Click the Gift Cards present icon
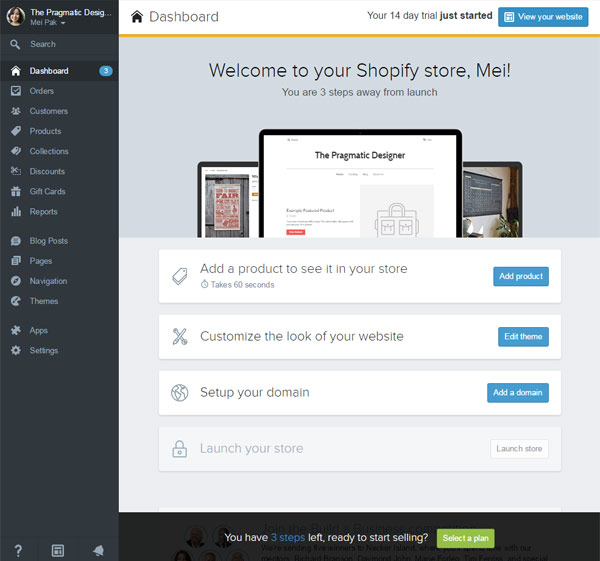 tap(16, 191)
